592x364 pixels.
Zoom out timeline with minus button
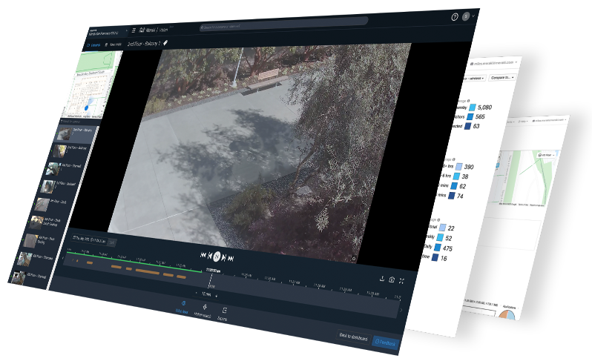click(x=196, y=293)
